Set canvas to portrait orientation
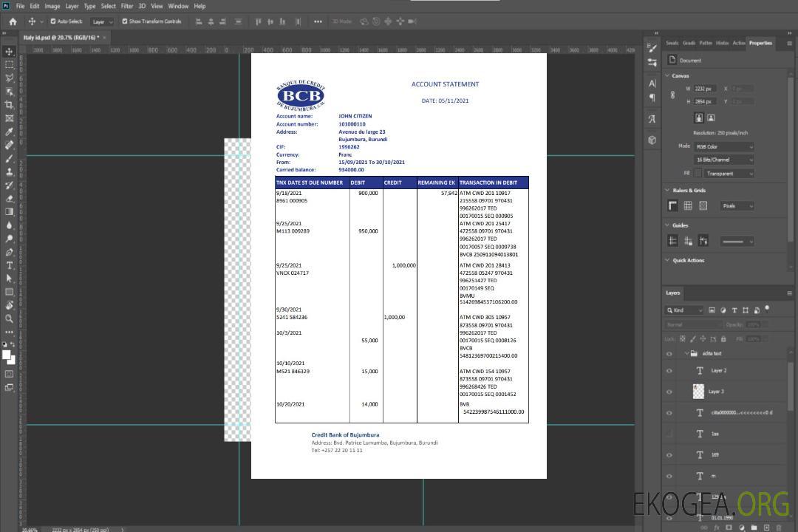Screen dimensions: 798x532 [x=699, y=118]
